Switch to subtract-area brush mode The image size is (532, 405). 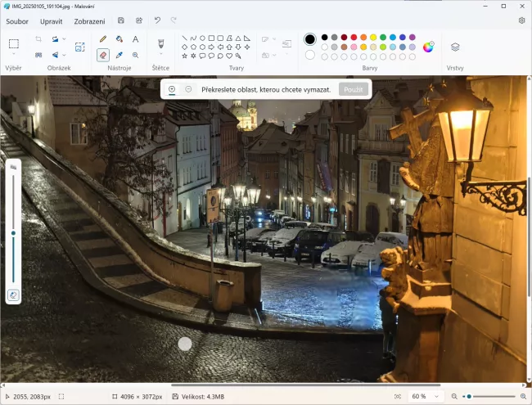coord(188,88)
